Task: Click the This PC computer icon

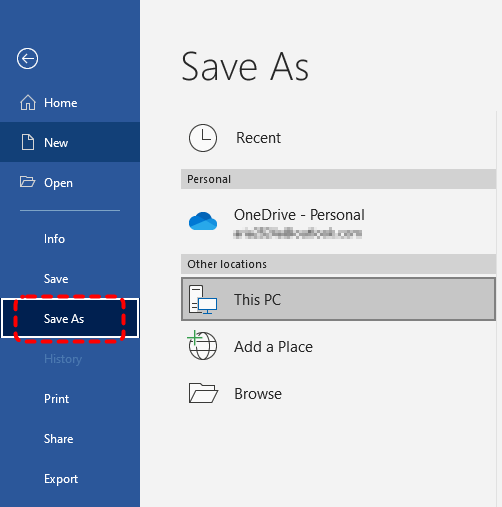Action: [x=203, y=299]
